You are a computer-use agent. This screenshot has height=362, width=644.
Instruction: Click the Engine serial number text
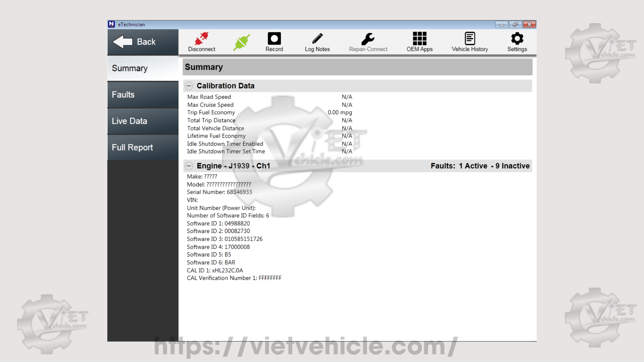click(219, 192)
